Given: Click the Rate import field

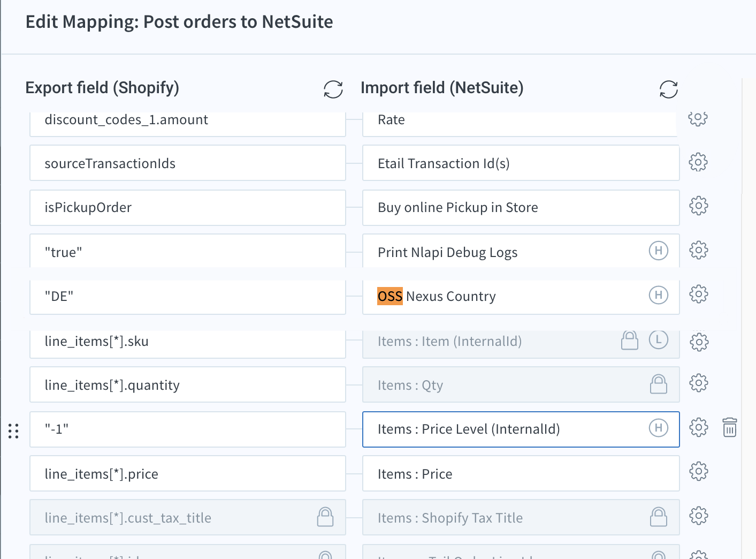Looking at the screenshot, I should (x=520, y=124).
